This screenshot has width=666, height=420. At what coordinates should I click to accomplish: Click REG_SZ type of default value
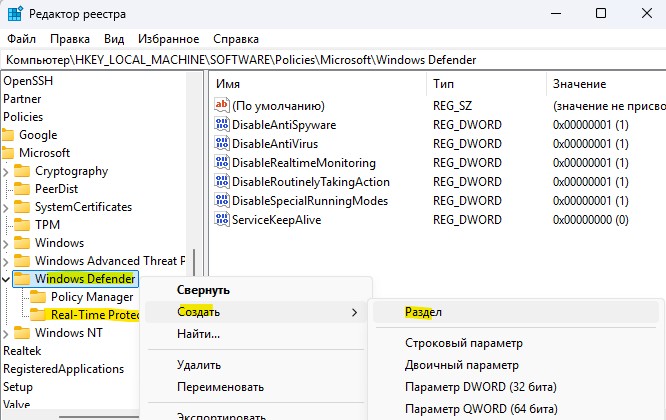tap(452, 106)
